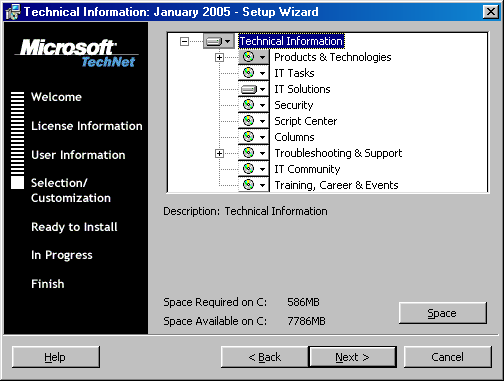
Task: Click the 586MB space required value
Action: point(303,302)
